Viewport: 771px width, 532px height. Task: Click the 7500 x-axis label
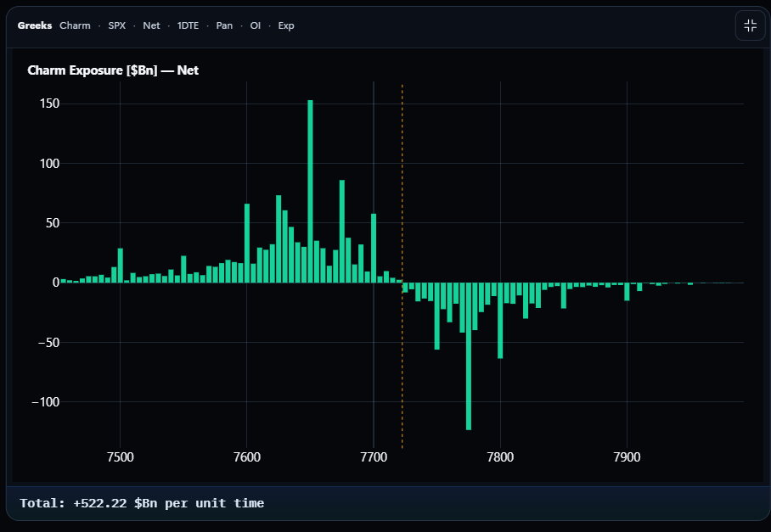(120, 456)
